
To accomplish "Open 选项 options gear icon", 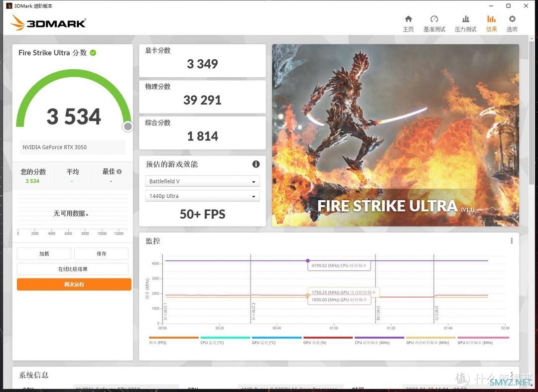I will (x=512, y=19).
